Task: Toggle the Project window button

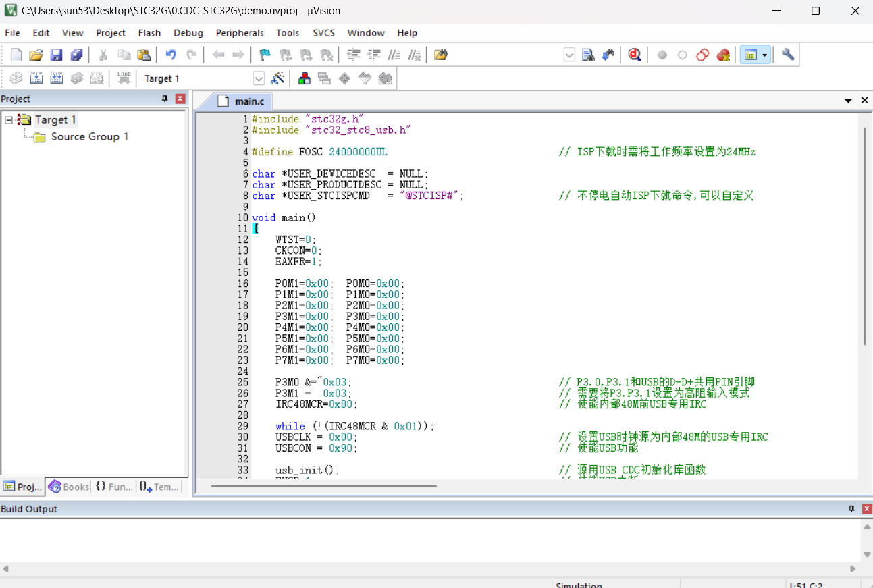Action: [749, 55]
